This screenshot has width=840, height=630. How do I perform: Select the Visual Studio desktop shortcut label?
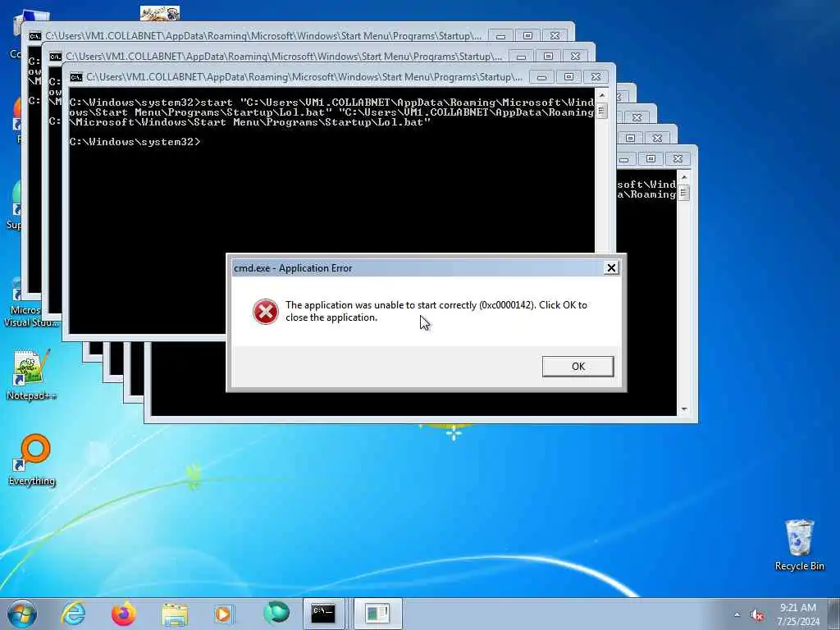click(x=31, y=316)
